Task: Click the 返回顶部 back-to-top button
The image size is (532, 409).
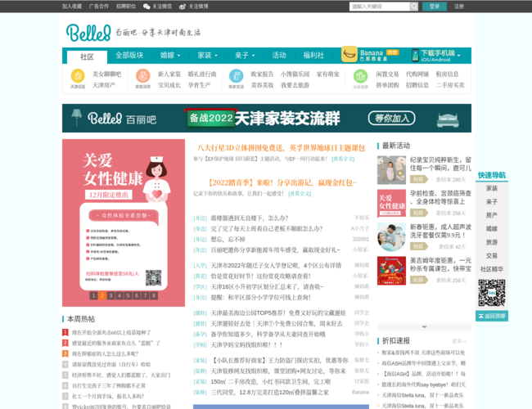Action: (492, 316)
